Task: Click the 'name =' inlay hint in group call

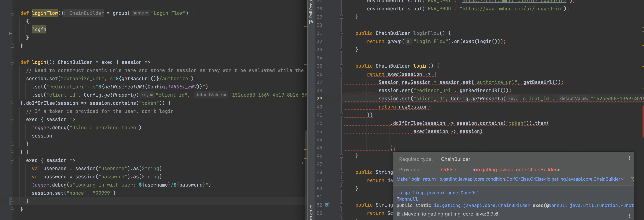Action: (x=140, y=13)
